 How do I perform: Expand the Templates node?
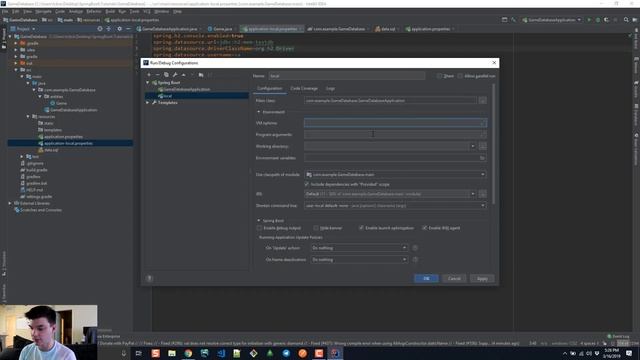click(148, 102)
